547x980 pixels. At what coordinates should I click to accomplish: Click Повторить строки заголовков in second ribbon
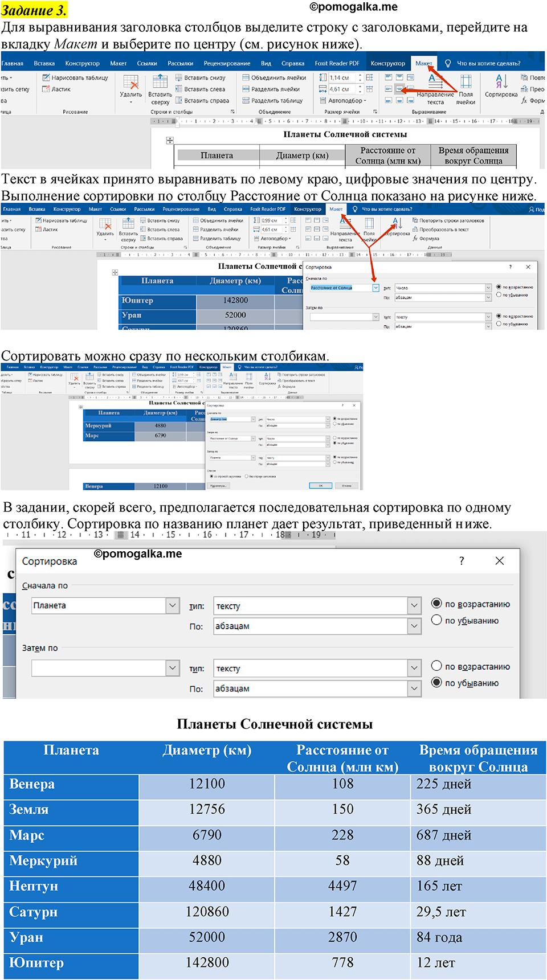tap(448, 220)
